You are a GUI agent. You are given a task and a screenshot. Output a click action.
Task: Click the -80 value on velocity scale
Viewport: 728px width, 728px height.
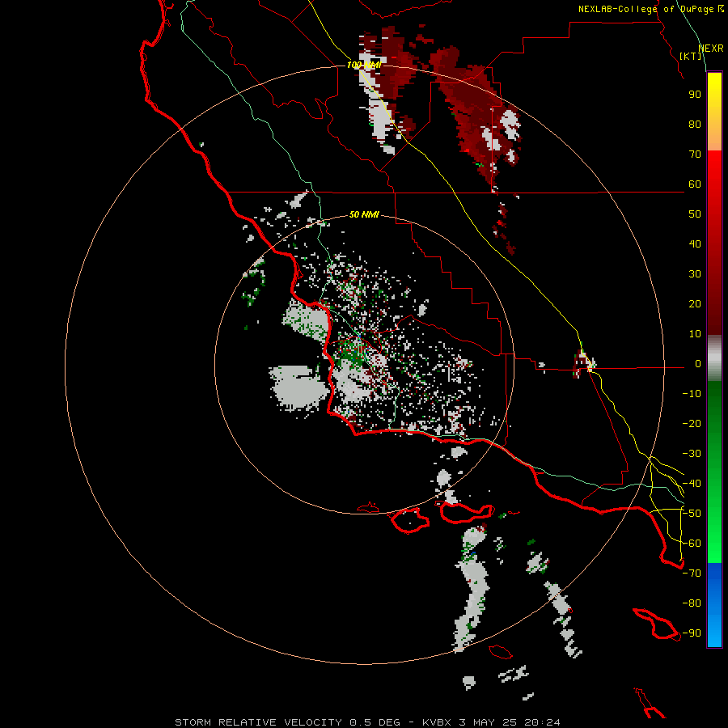point(692,603)
